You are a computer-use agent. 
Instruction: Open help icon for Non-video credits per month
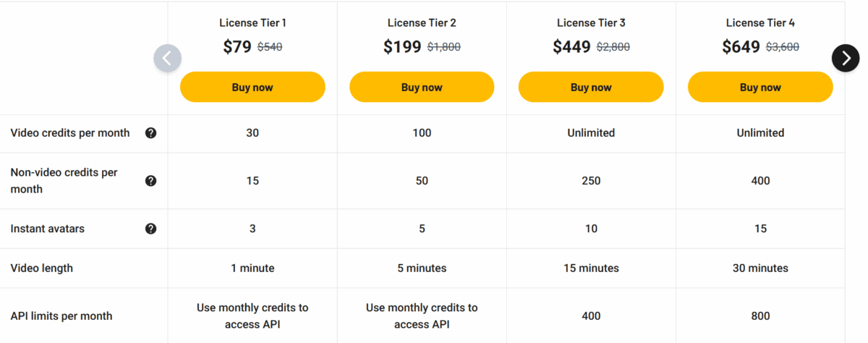[150, 181]
